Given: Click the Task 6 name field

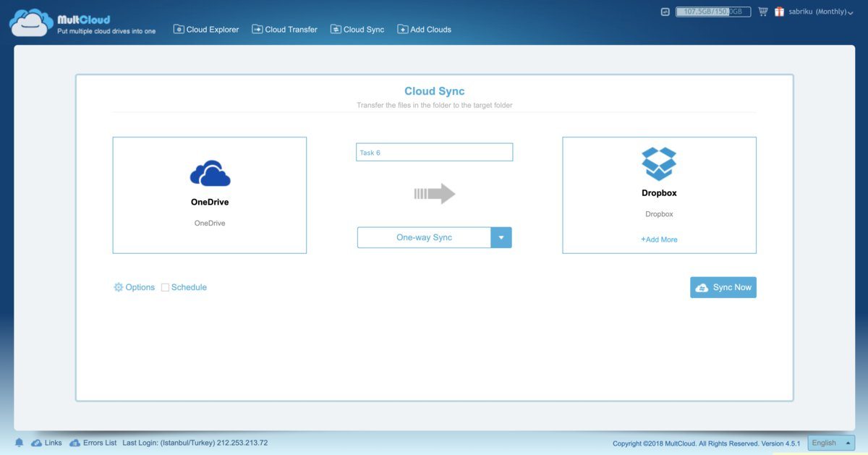Looking at the screenshot, I should (x=434, y=153).
